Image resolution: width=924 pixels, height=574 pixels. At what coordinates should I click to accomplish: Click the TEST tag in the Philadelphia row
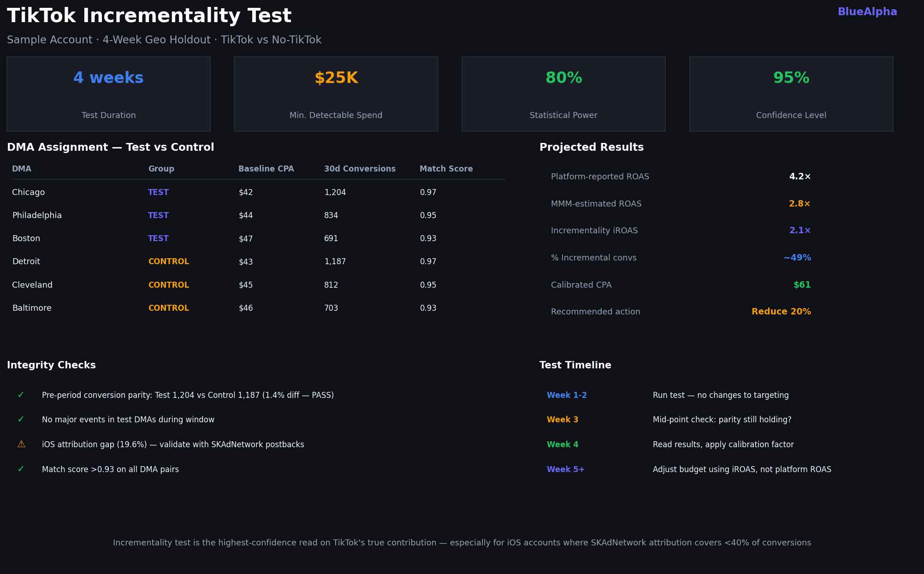(158, 215)
